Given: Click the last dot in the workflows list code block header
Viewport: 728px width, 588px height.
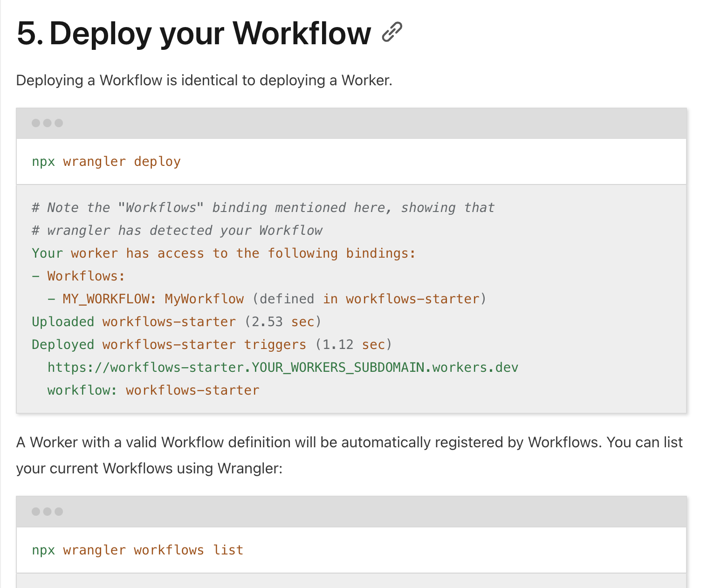Looking at the screenshot, I should (59, 512).
